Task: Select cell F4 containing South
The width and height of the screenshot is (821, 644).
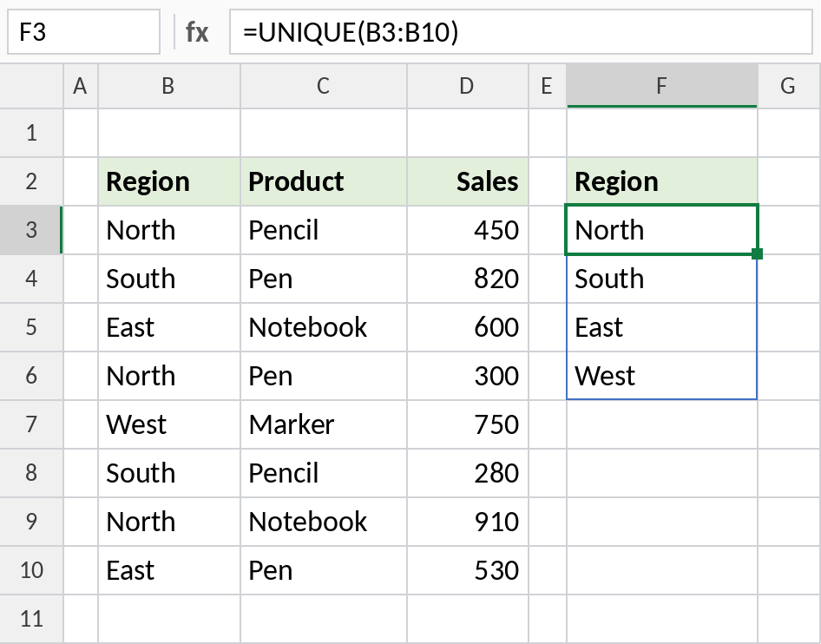Action: click(x=662, y=279)
